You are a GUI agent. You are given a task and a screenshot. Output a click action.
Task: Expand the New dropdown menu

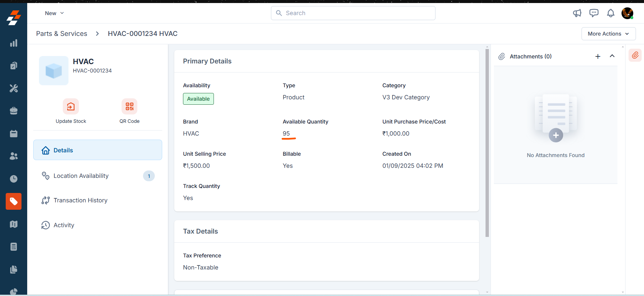point(54,13)
